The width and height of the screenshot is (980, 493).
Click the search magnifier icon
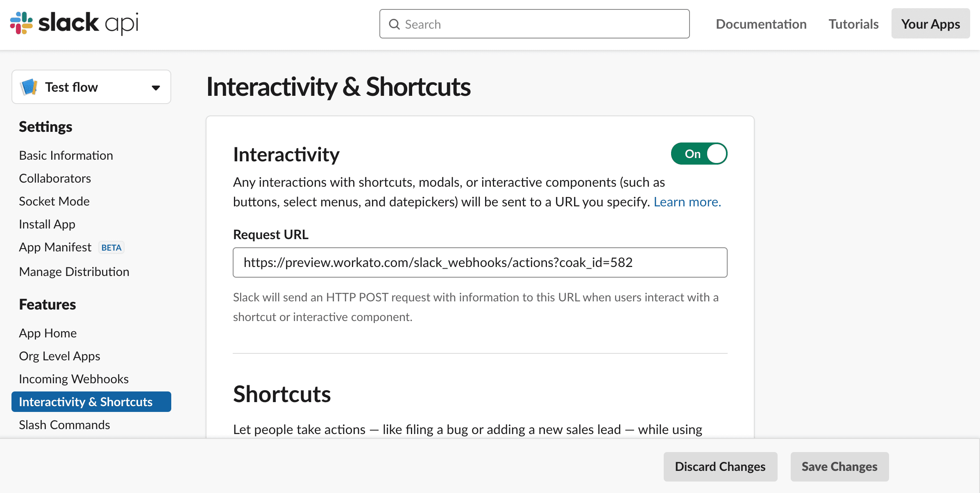[394, 25]
